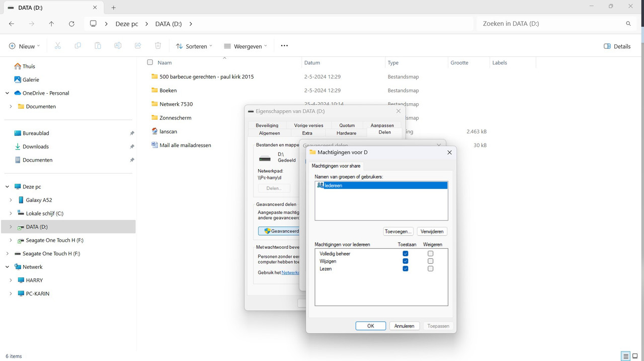644x361 pixels.
Task: Select the Iedereen user entry
Action: tap(381, 185)
